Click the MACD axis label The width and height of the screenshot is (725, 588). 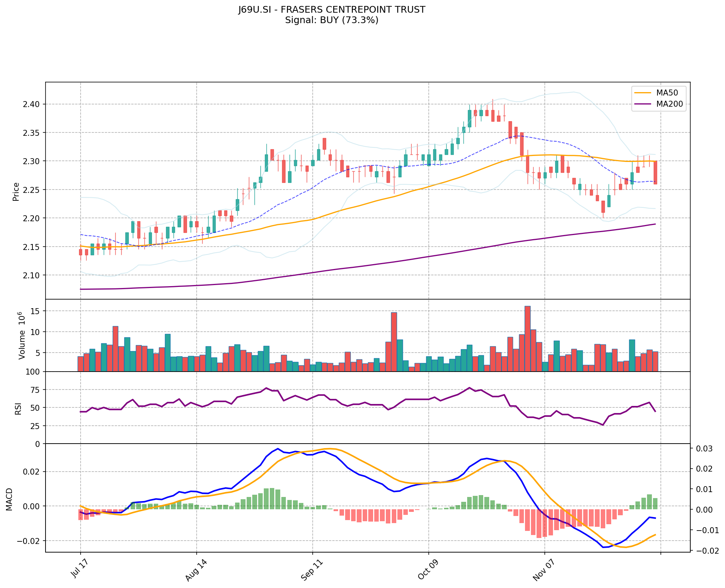click(9, 499)
